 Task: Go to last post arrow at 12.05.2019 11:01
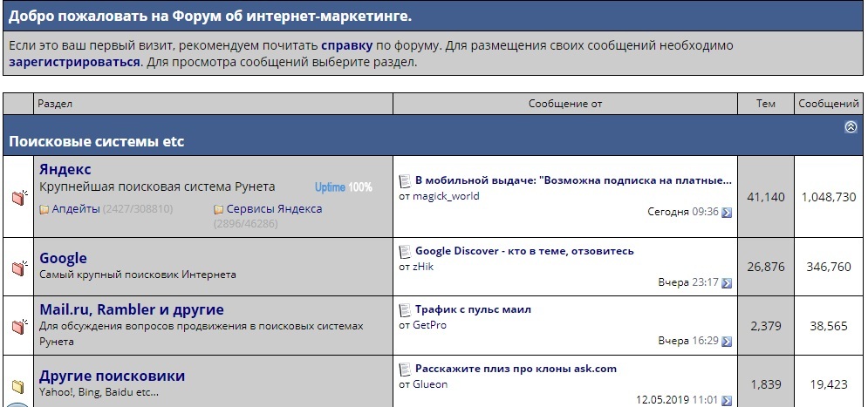click(x=727, y=400)
